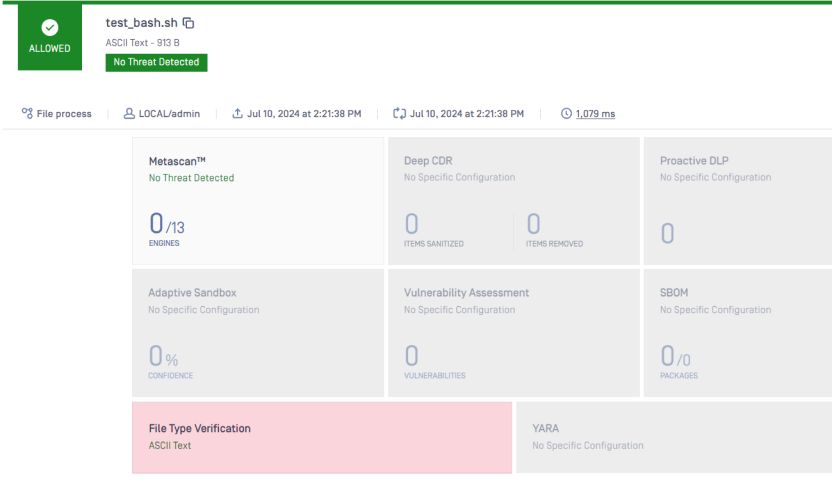832x490 pixels.
Task: Open the Proactive DLP card
Action: [x=738, y=201]
